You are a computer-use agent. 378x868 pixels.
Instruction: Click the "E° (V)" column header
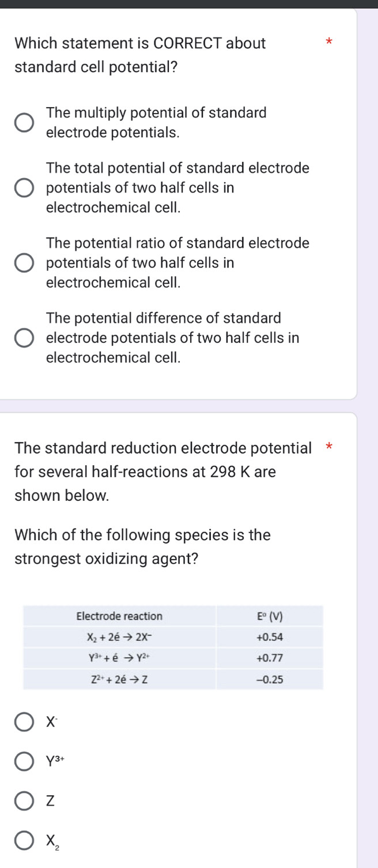click(270, 616)
